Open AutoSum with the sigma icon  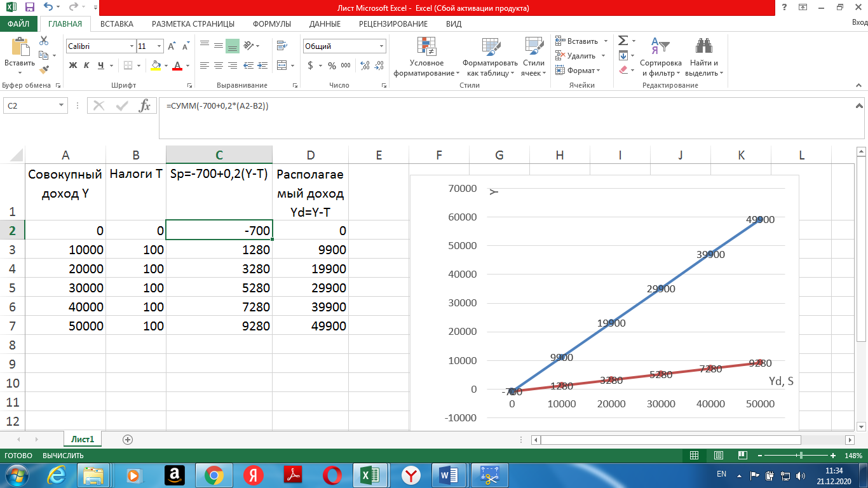623,41
